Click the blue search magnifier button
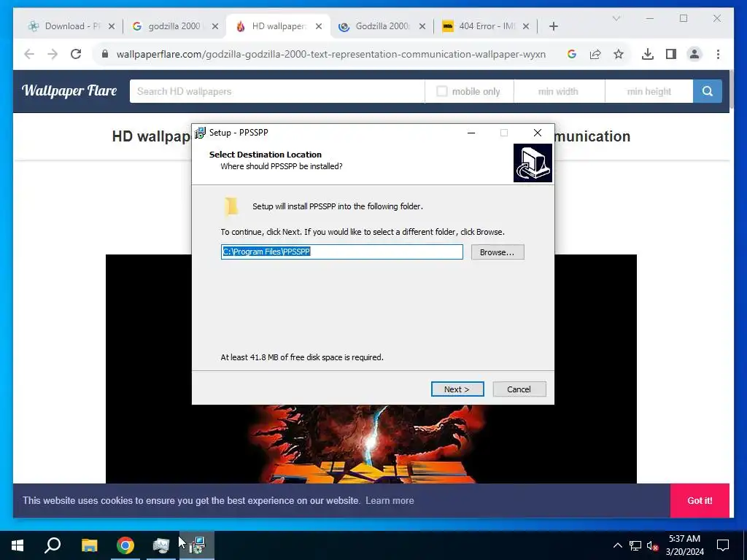The image size is (747, 560). (x=708, y=91)
